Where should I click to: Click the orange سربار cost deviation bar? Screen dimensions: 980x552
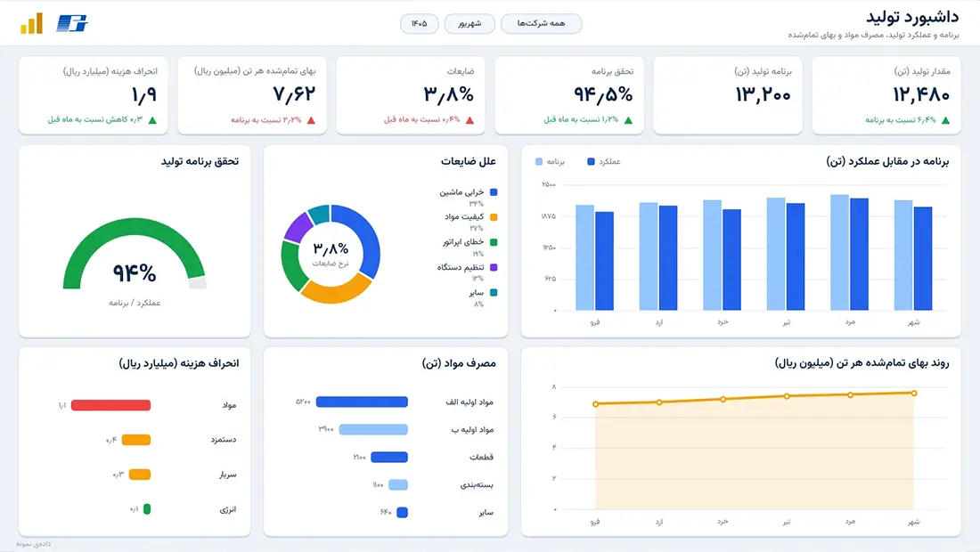click(140, 475)
